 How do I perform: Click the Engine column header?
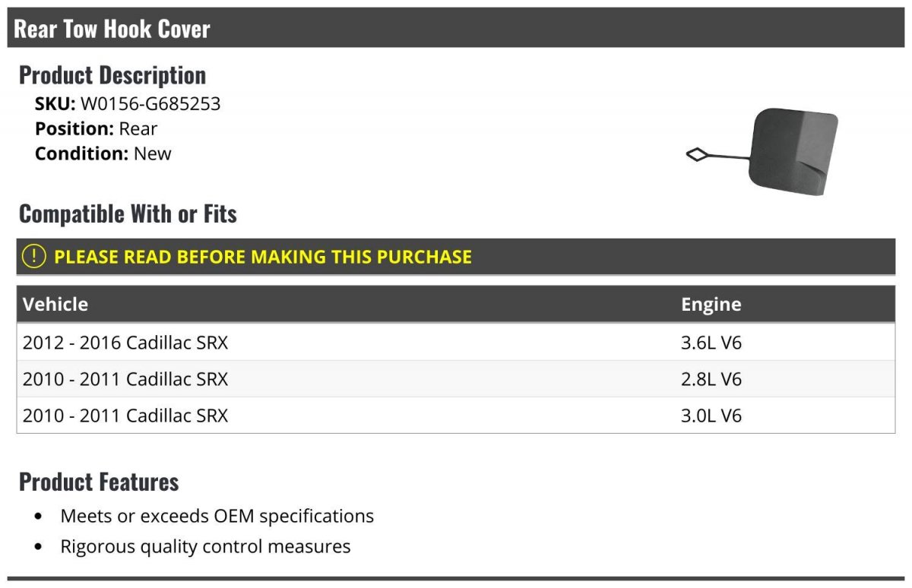711,305
